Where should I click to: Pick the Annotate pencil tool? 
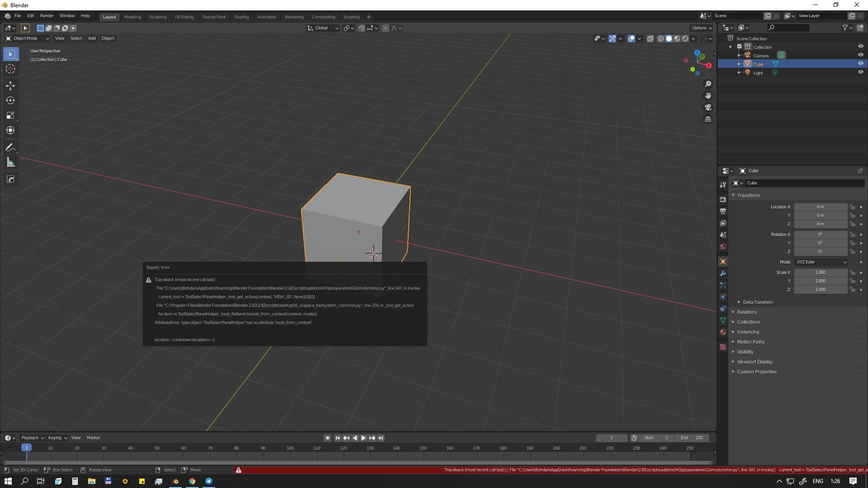(x=10, y=148)
